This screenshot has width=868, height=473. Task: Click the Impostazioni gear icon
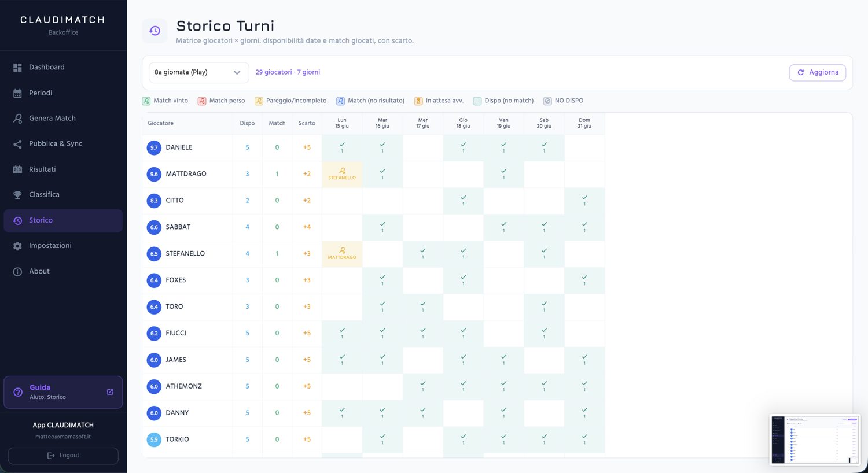tap(17, 246)
